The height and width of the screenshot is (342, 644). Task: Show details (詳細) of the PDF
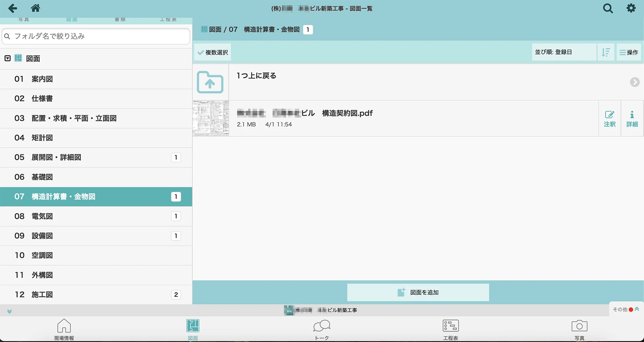pyautogui.click(x=632, y=119)
